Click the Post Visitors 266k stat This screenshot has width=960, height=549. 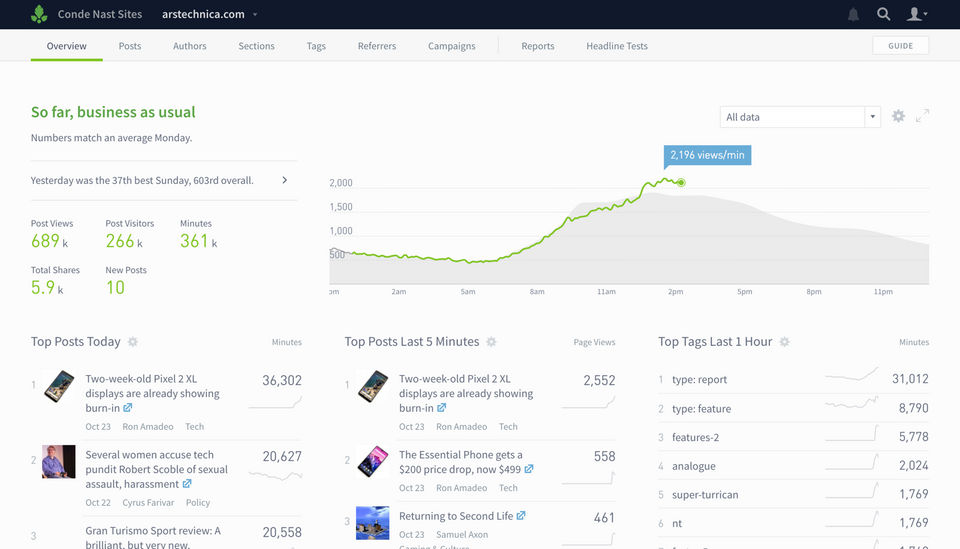pyautogui.click(x=129, y=234)
